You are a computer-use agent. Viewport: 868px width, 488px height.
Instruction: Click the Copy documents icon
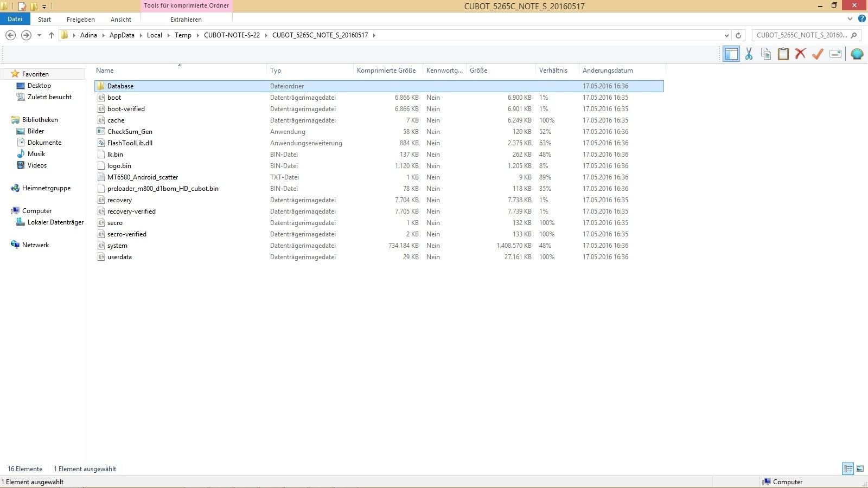tap(766, 54)
